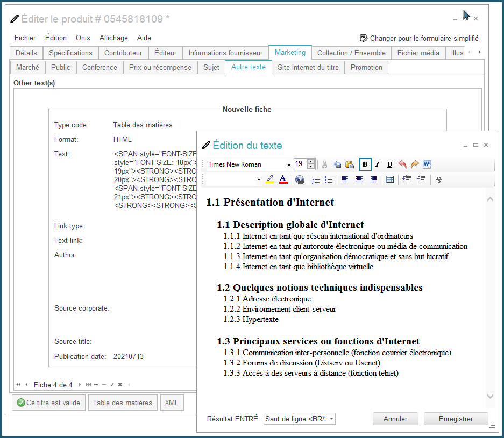Screen dimensions: 504x438
Task: Go to next fiche record
Action: 80,384
